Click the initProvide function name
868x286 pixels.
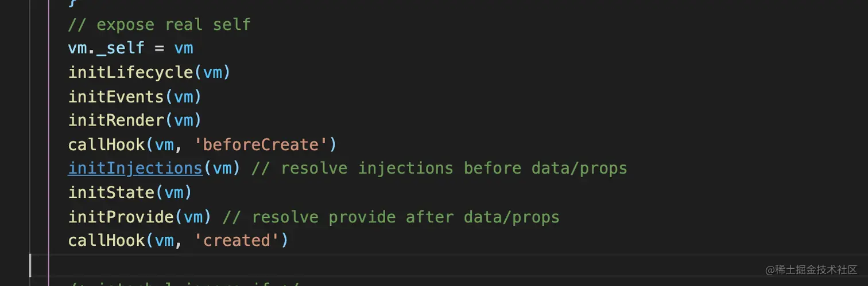click(121, 217)
